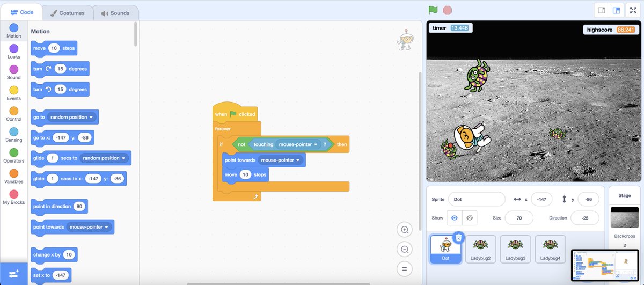This screenshot has height=285, width=644.
Task: Click the 'move 10 steps' palette block
Action: pyautogui.click(x=54, y=48)
